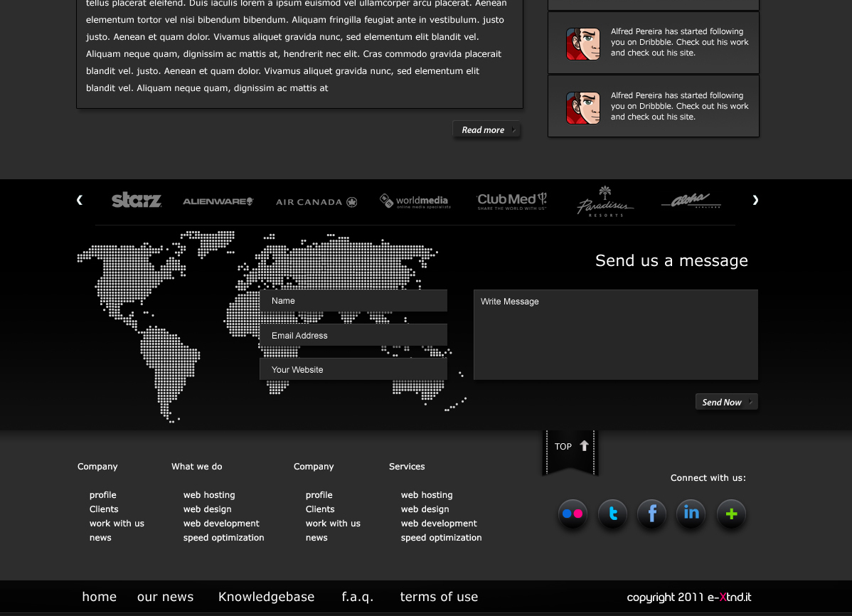Click the Flickr social icon

pyautogui.click(x=573, y=514)
